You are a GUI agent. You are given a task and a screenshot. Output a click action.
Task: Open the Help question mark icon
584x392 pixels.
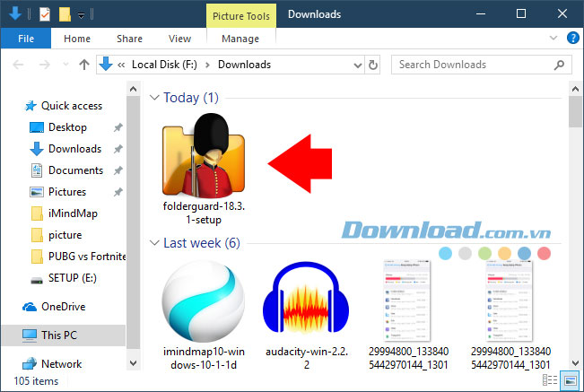coord(573,38)
